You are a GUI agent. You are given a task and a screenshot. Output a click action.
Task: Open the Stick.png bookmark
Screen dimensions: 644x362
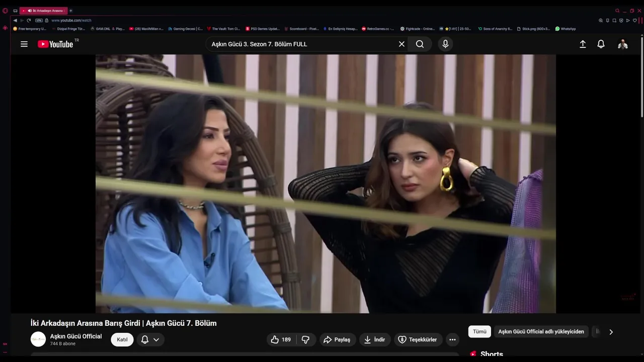tap(534, 29)
